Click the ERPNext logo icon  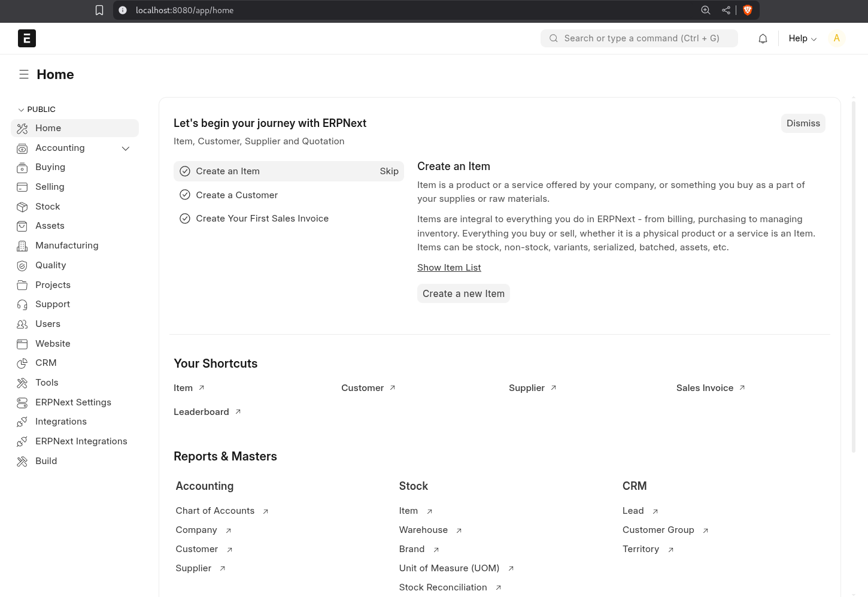click(27, 38)
